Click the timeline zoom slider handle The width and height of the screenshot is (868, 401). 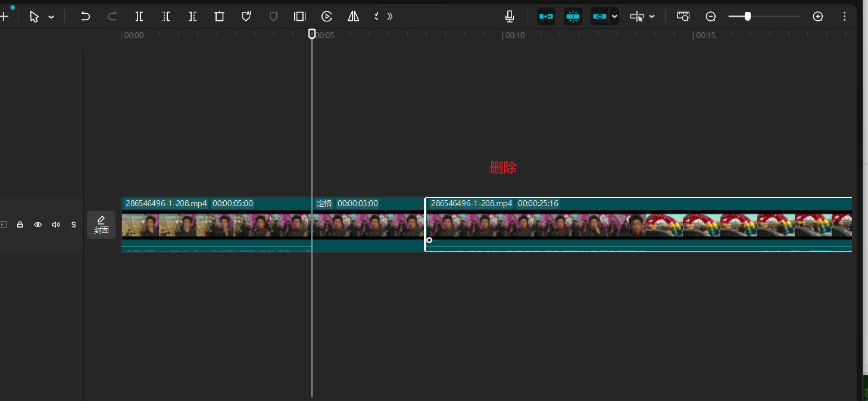[x=748, y=17]
